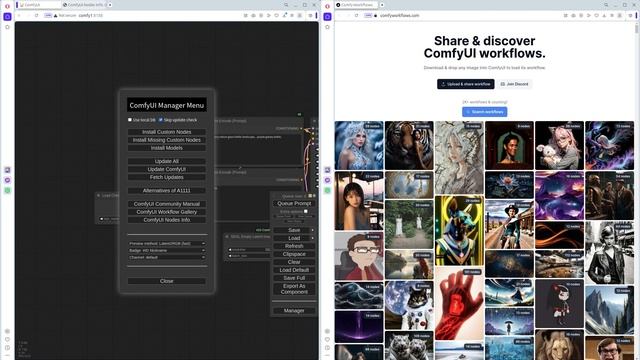Viewport: 640px width, 360px height.
Task: Click Opera logo in left ComfyUI window
Action: point(7,5)
